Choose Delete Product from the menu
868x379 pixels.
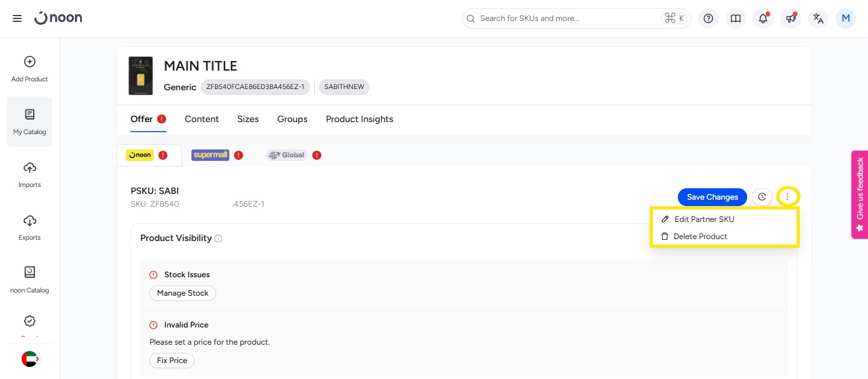700,236
